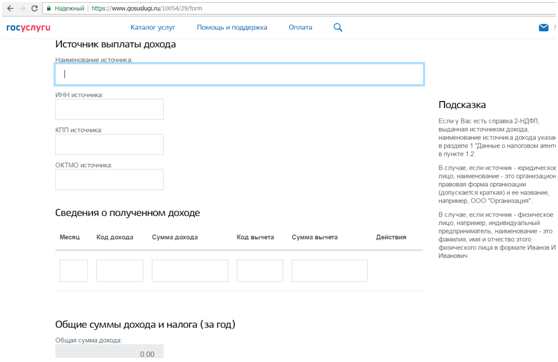Open Помощь и поддержка menu
This screenshot has height=362, width=558.
tap(232, 27)
